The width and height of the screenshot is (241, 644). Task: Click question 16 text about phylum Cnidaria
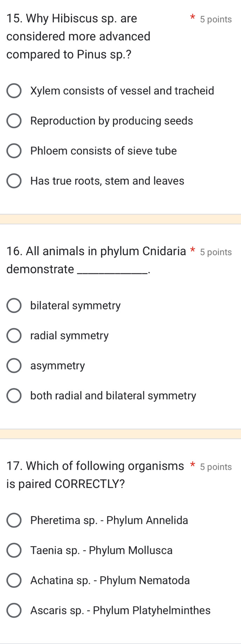point(96,260)
